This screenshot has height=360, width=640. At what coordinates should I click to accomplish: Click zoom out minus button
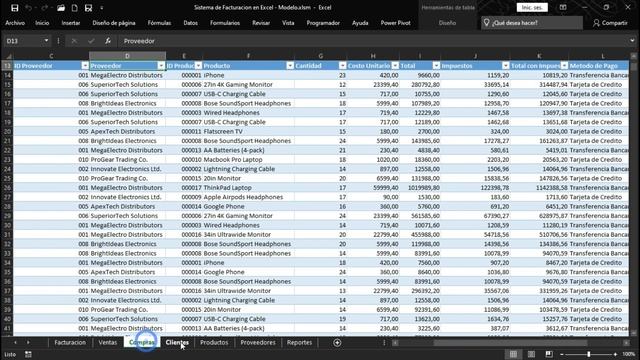562,354
